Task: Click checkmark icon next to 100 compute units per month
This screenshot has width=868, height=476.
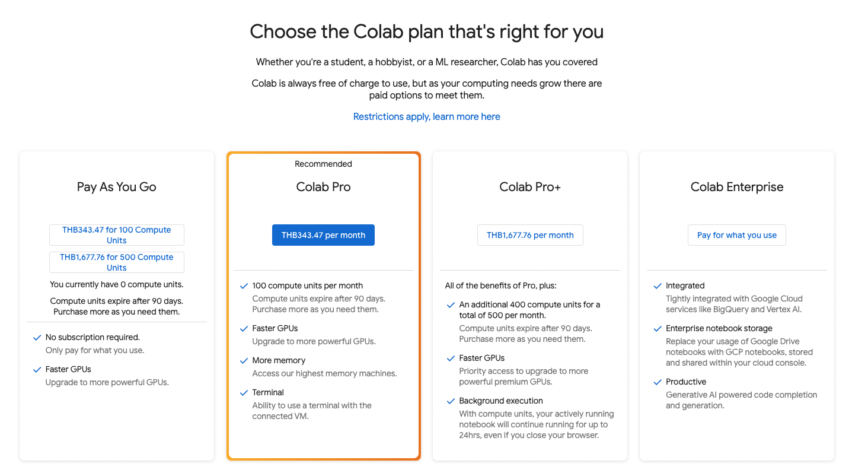Action: pos(243,286)
